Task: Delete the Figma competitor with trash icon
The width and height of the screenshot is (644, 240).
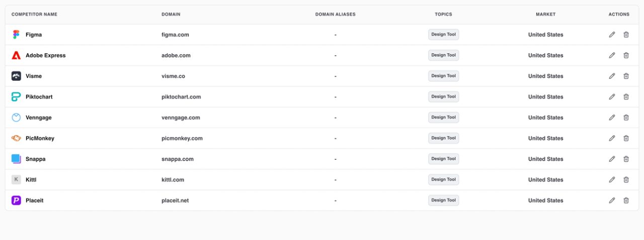Action: coord(626,35)
